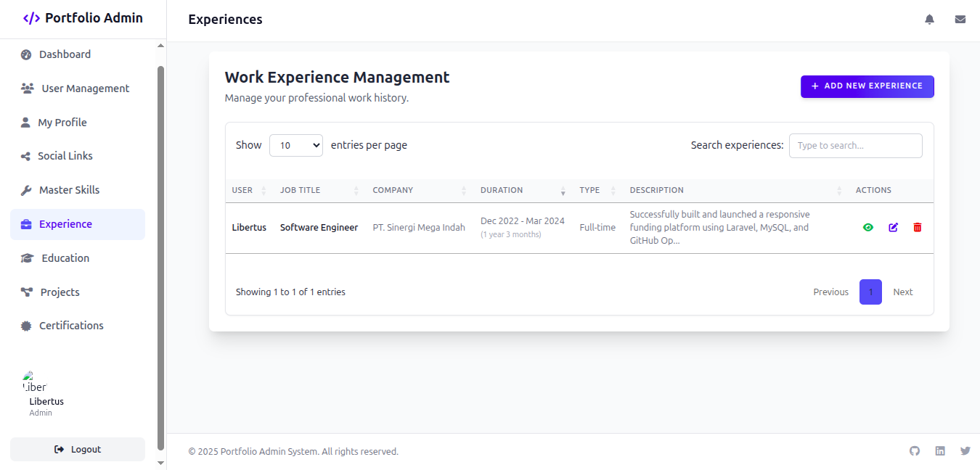Select the Master Skills wrench icon

tap(26, 189)
